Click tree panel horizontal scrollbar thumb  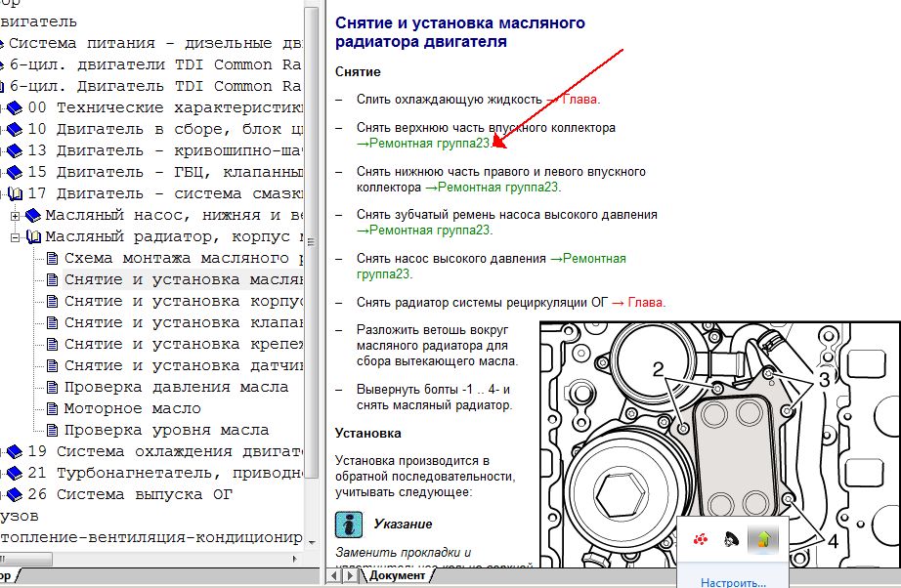(x=25, y=559)
